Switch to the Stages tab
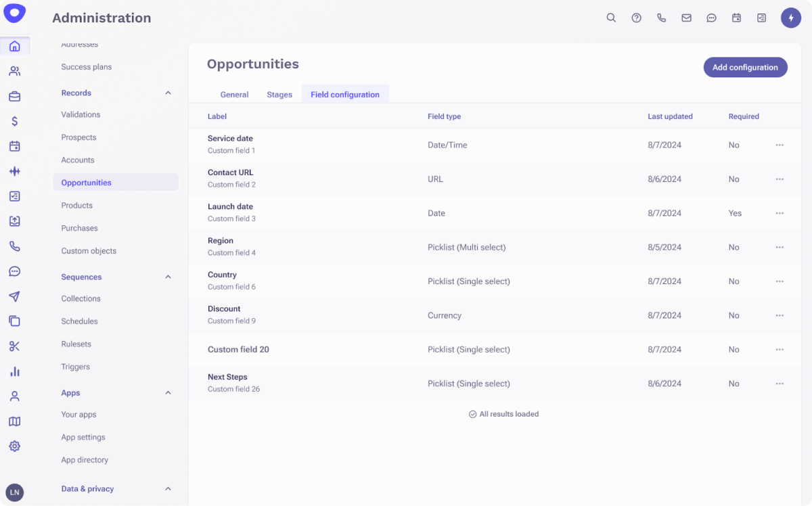This screenshot has height=506, width=812. pyautogui.click(x=279, y=94)
